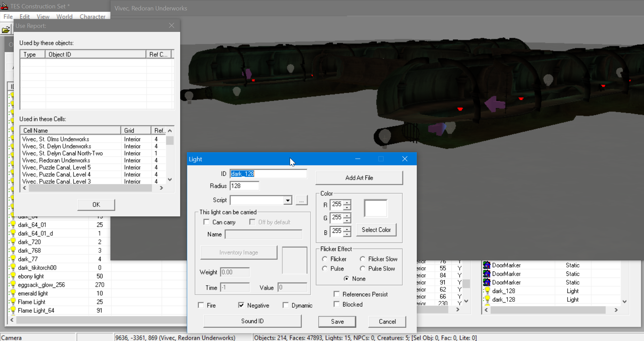Click the light icon beside dark_tikitorch00
This screenshot has height=341, width=644.
point(13,267)
